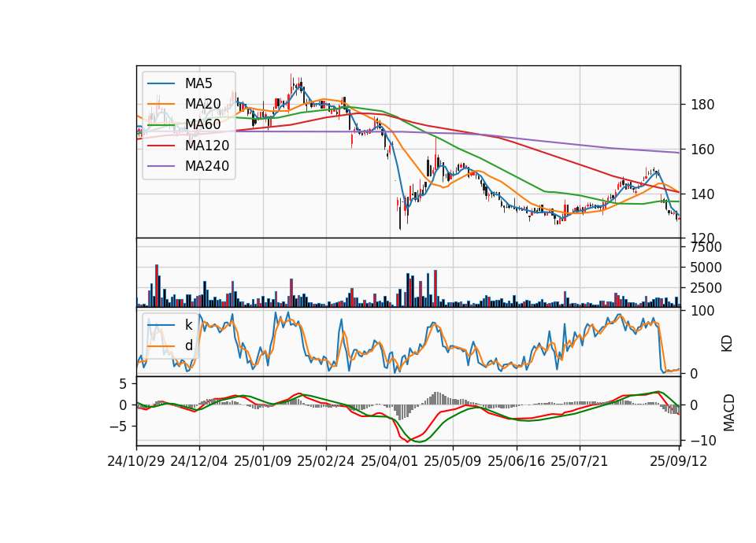Click the 25/06/16 date axis label

click(x=517, y=462)
